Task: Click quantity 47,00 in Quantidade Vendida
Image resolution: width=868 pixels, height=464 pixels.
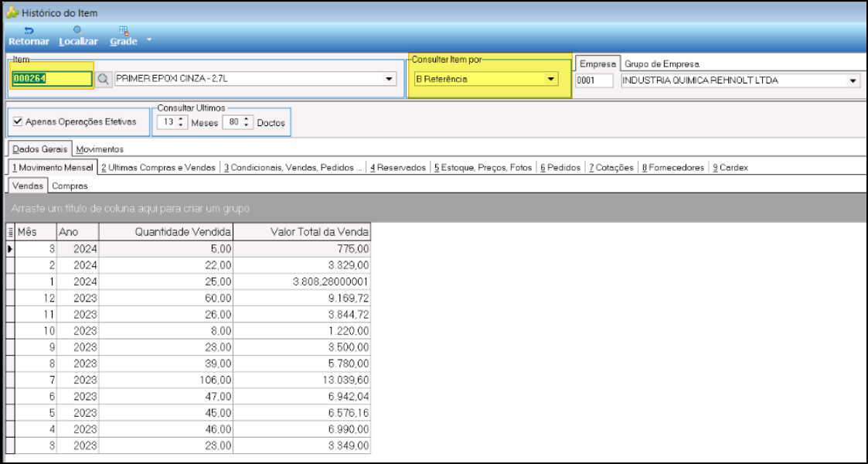Action: (218, 397)
